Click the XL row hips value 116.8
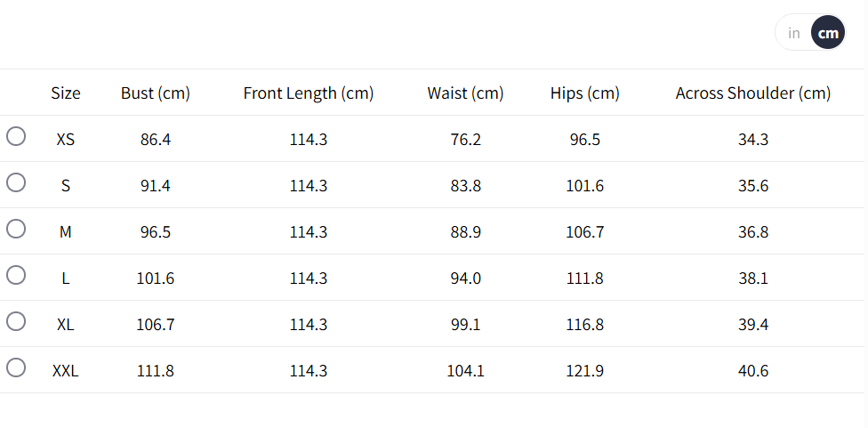The image size is (868, 428). click(585, 325)
